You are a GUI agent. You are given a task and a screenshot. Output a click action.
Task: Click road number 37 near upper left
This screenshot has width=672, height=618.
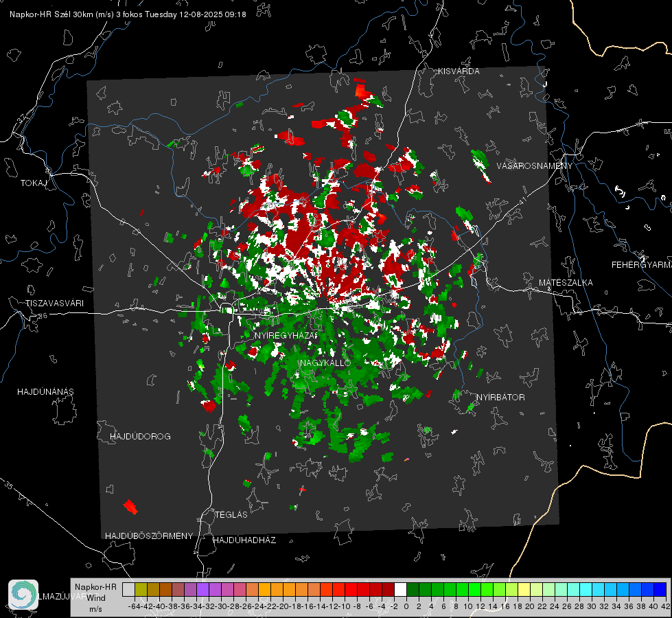[22, 117]
